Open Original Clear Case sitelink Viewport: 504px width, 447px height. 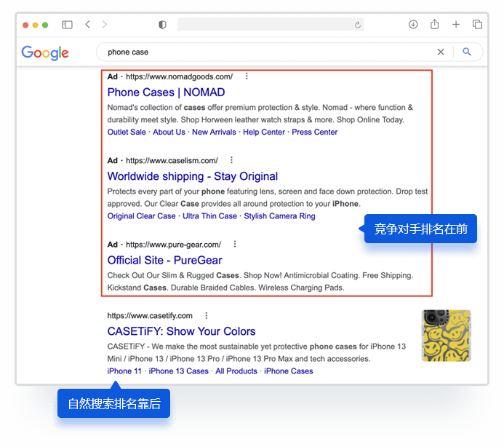(x=141, y=216)
